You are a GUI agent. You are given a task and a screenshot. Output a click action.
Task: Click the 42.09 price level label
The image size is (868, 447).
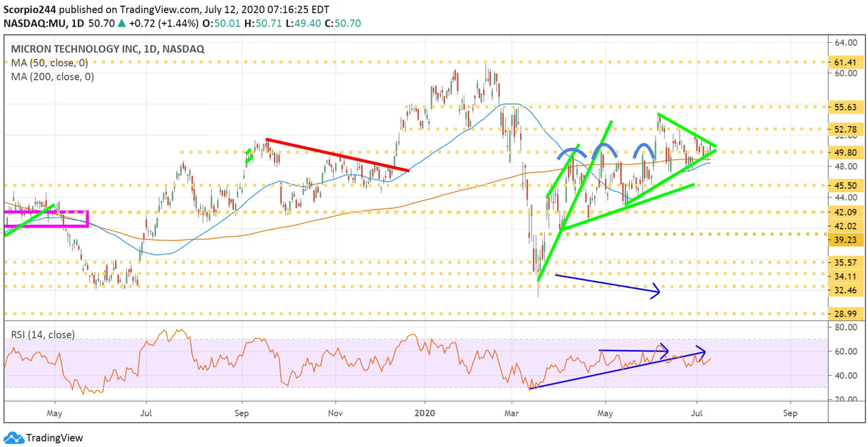coord(846,212)
